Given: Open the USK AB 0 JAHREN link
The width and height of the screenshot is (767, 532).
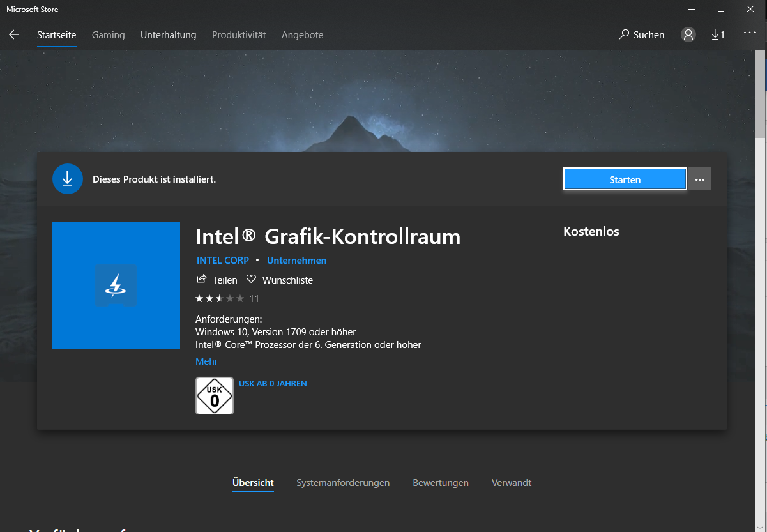Looking at the screenshot, I should (273, 384).
